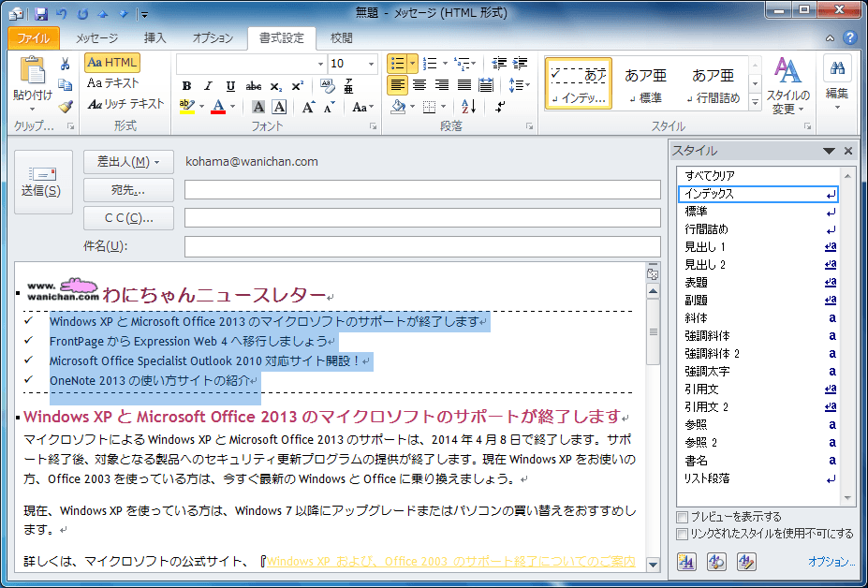868x588 pixels.
Task: Open the スタイルの変更 dropdown
Action: tap(787, 84)
